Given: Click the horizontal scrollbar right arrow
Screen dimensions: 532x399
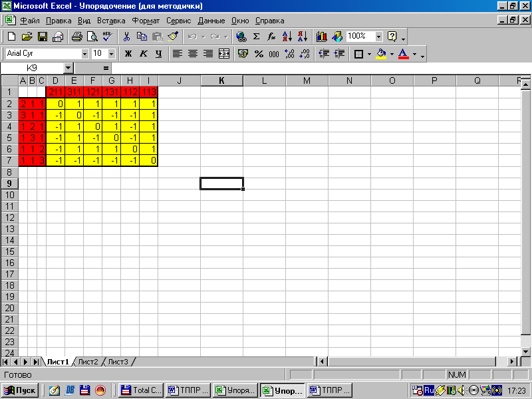Looking at the screenshot, I should coord(512,362).
